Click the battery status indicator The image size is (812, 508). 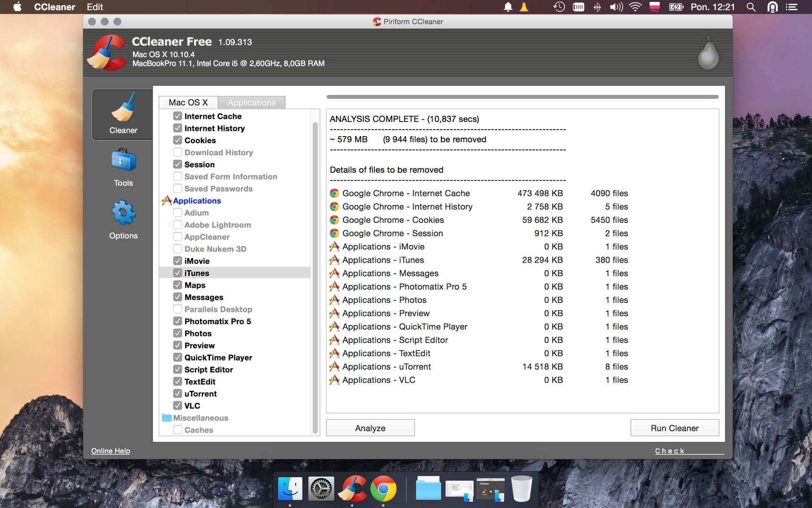coord(676,7)
